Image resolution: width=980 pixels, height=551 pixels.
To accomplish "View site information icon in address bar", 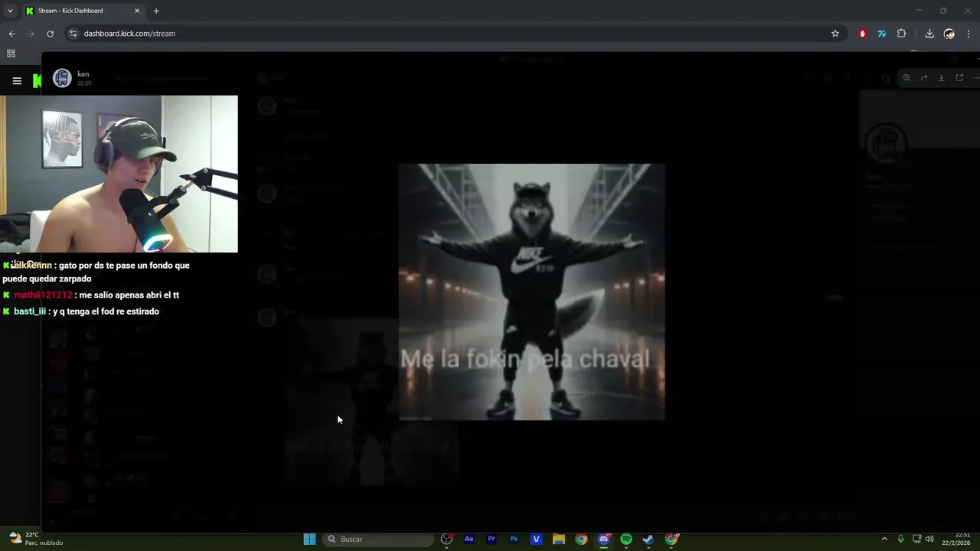I will (73, 34).
